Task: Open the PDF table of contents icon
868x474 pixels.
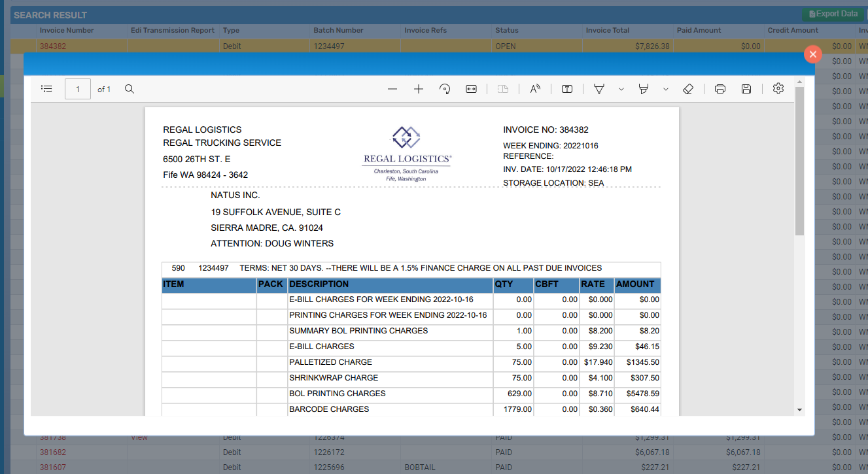Action: (46, 89)
